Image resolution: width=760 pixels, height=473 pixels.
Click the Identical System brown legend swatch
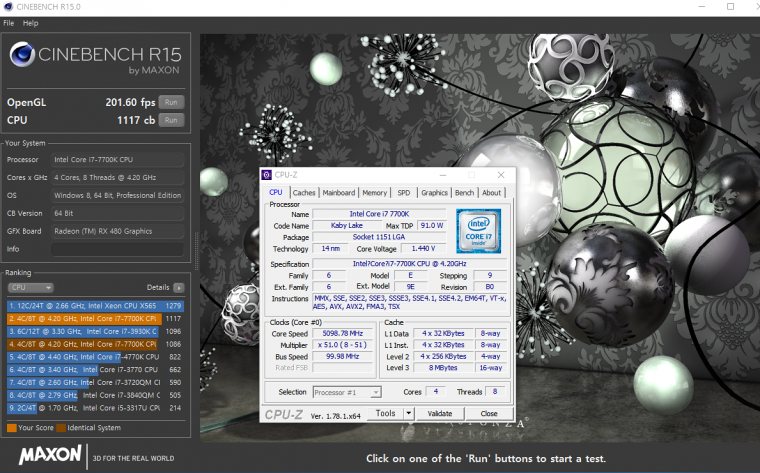coord(61,428)
